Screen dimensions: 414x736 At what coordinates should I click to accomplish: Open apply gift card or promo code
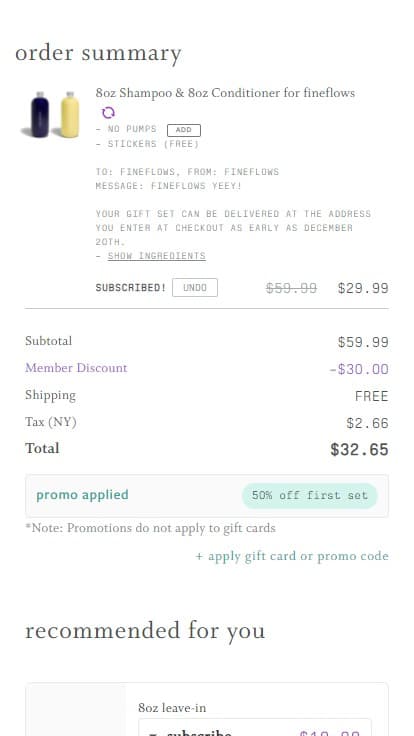(x=292, y=556)
